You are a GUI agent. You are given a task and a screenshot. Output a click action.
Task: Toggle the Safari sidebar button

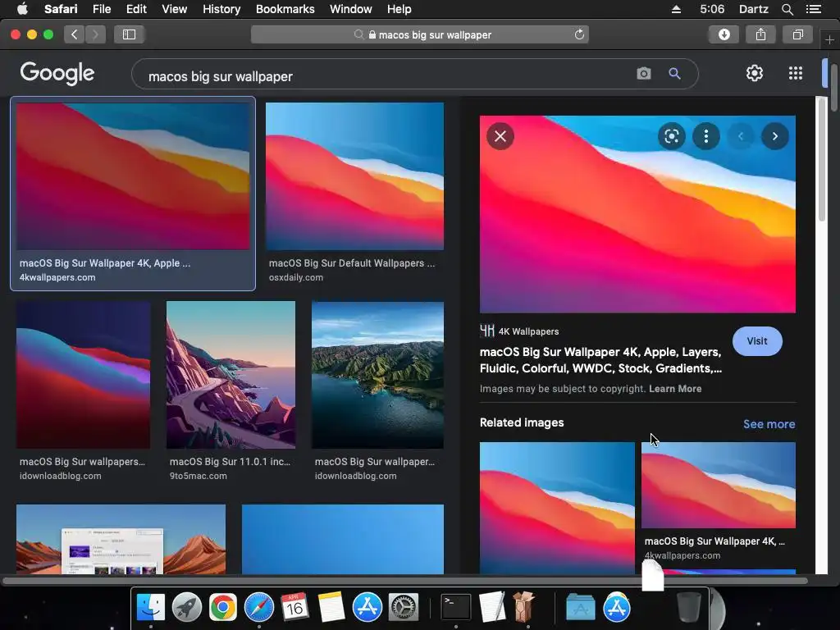(129, 34)
